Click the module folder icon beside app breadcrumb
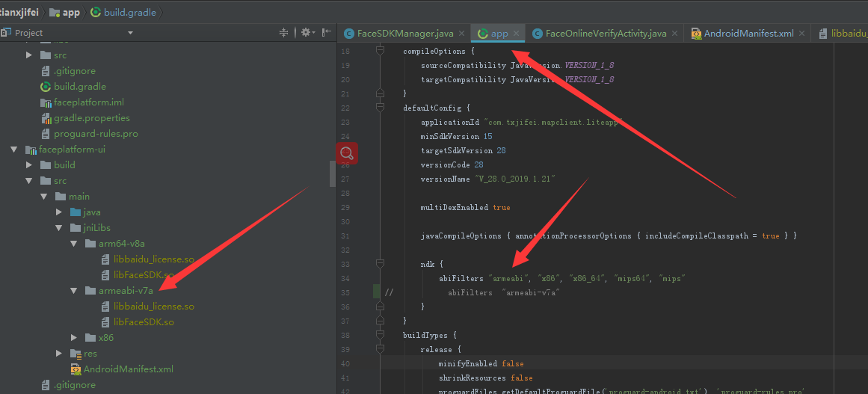 (55, 12)
